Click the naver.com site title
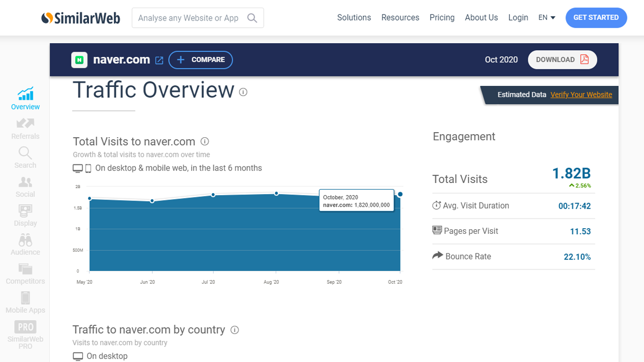 (x=122, y=60)
